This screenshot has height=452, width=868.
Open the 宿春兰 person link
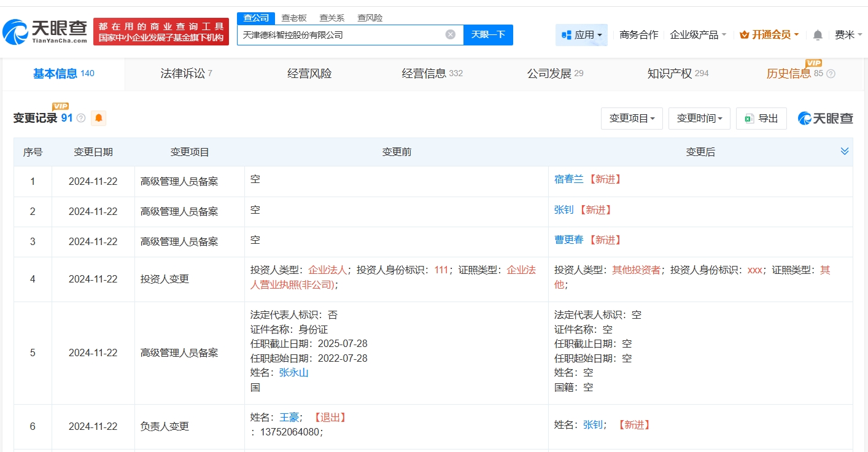[x=568, y=179]
